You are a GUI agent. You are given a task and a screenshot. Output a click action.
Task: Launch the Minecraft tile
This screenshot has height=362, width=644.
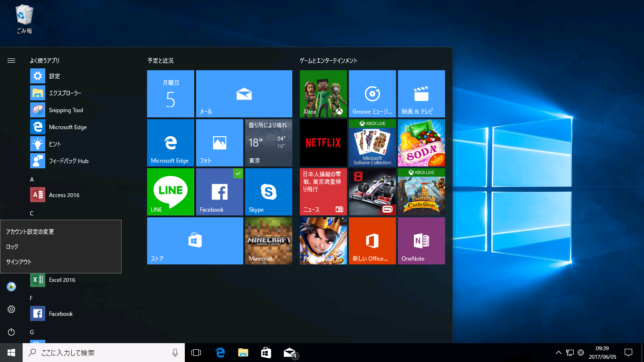pyautogui.click(x=269, y=241)
